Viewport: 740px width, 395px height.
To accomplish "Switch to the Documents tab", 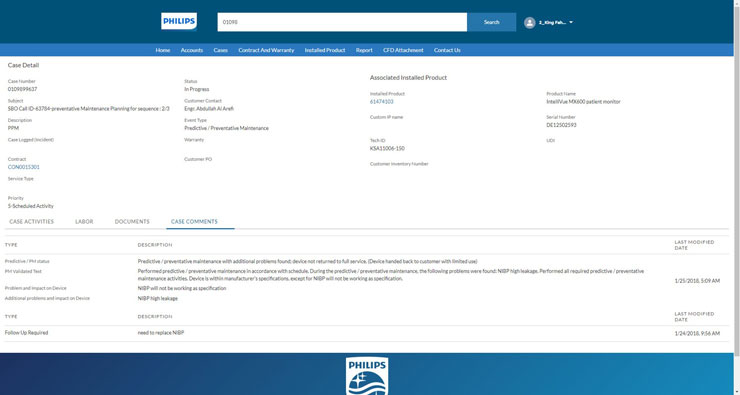I will (x=132, y=221).
